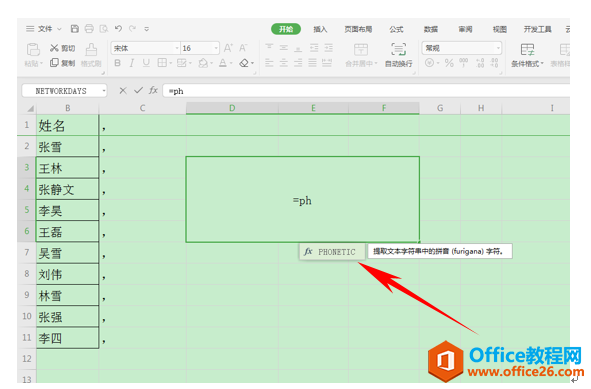Open Print Preview icon

pos(104,29)
